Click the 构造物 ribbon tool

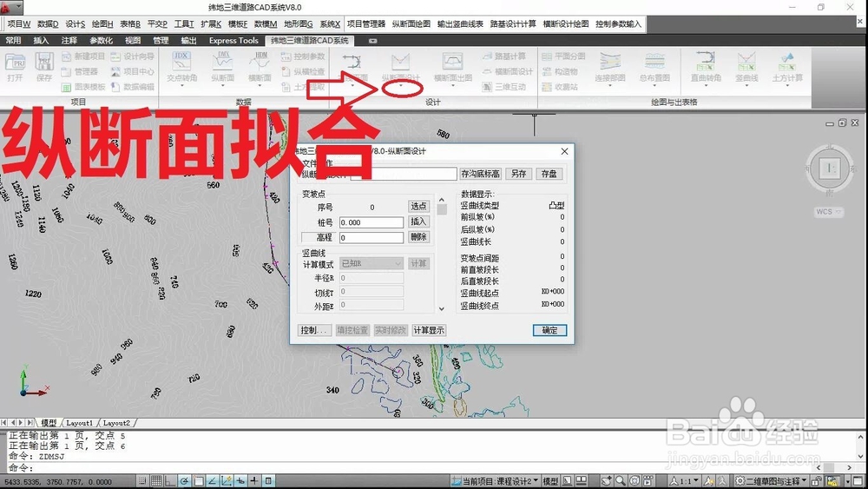[560, 72]
